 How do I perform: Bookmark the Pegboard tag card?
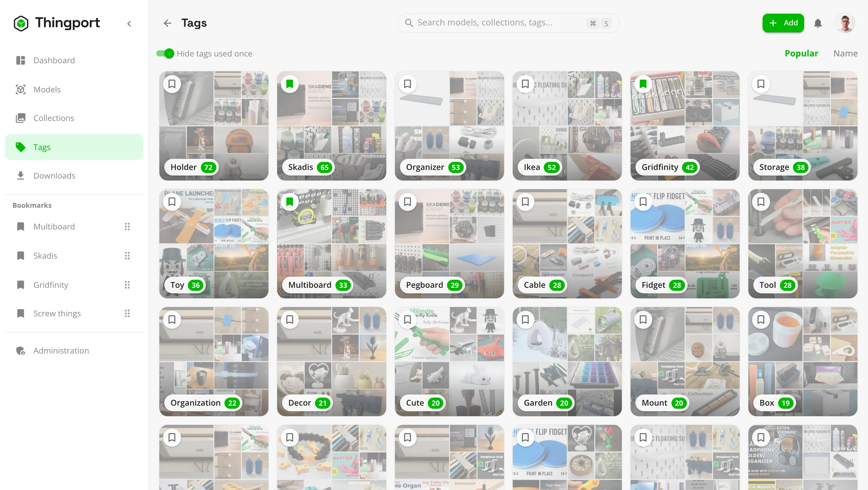(x=407, y=202)
